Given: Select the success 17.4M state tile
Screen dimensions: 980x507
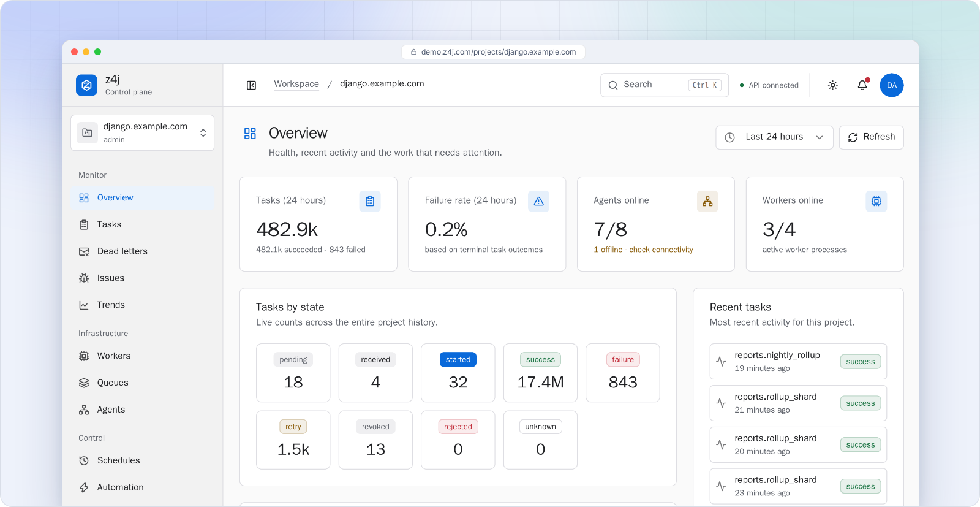Looking at the screenshot, I should coord(540,373).
